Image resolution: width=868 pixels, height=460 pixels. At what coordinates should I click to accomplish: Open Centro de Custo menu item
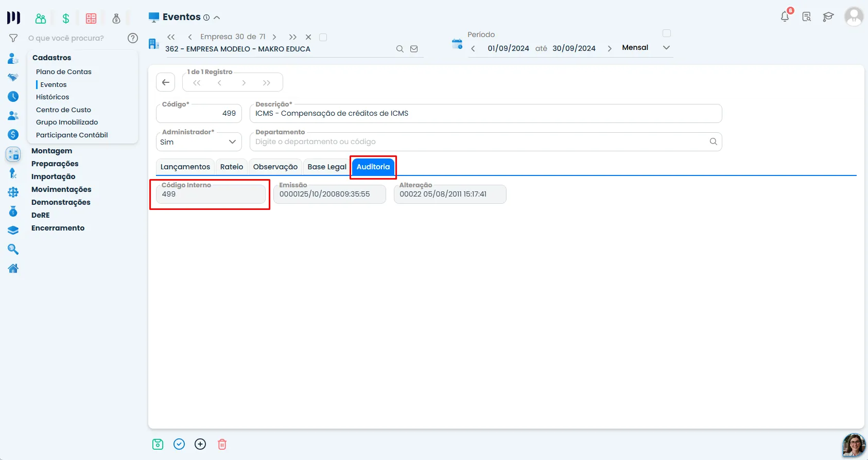coord(63,110)
